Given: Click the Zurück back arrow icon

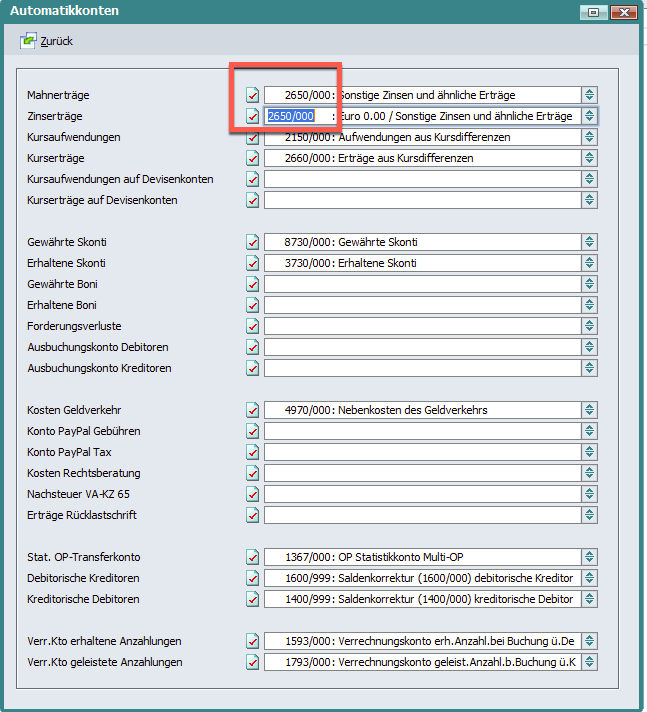Looking at the screenshot, I should [x=27, y=42].
